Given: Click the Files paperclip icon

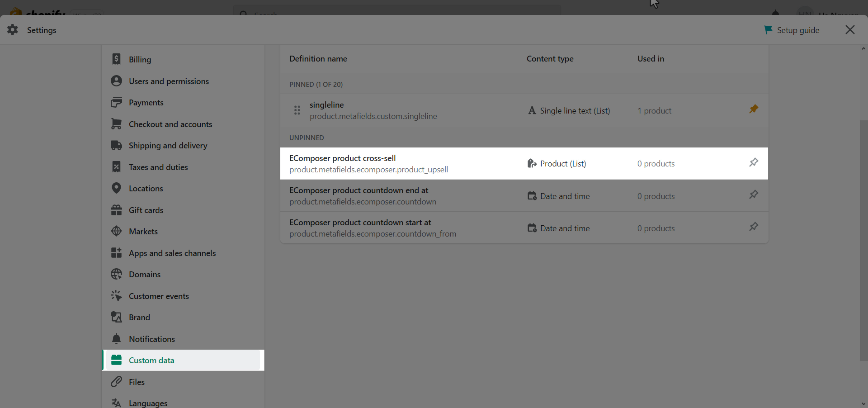Looking at the screenshot, I should [x=116, y=382].
